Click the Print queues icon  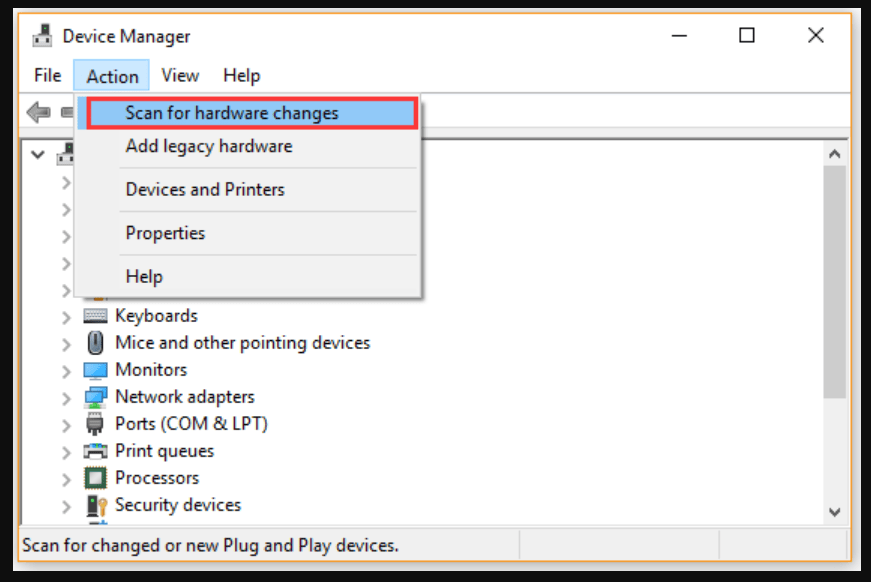tap(96, 450)
